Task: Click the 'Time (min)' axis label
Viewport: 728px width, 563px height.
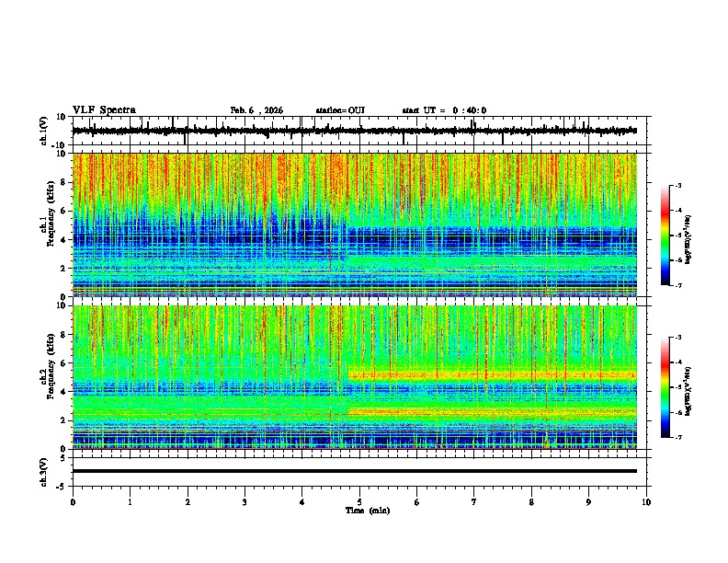Action: [368, 511]
